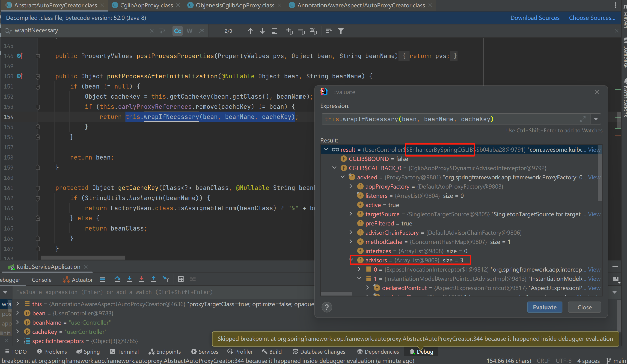Click the search filter funnel icon
This screenshot has width=627, height=364.
[341, 31]
